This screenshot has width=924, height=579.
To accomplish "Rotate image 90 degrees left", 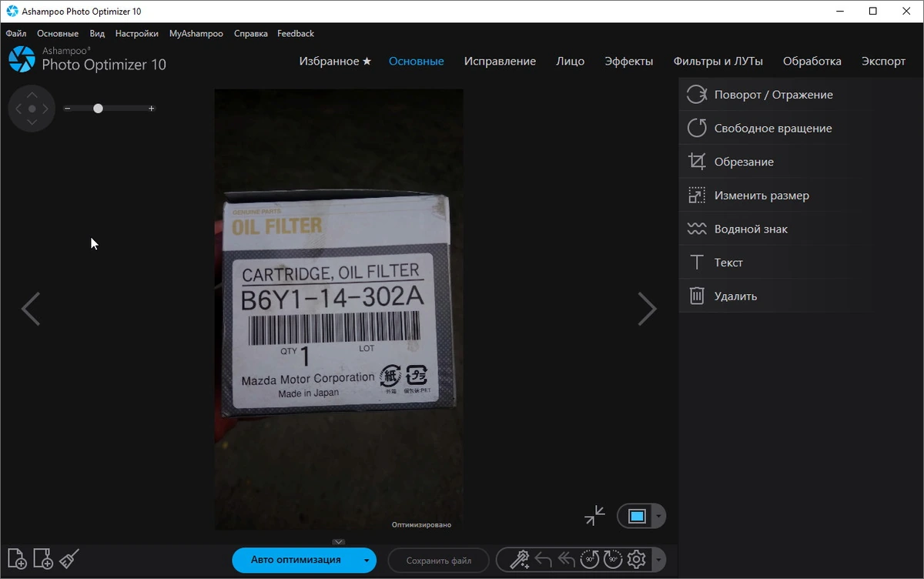I will [590, 560].
